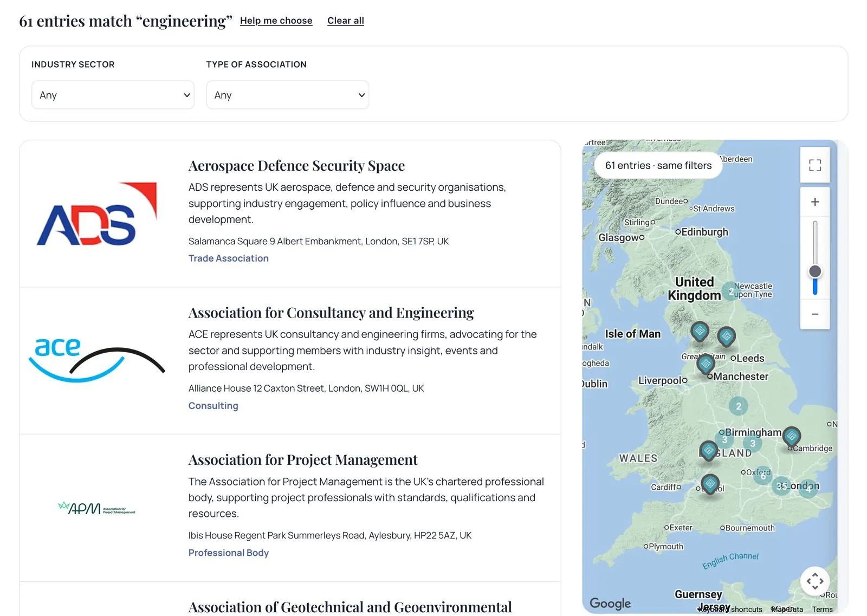Click the '61 entries match engineering' heading
Image resolution: width=867 pixels, height=616 pixels.
coord(126,21)
